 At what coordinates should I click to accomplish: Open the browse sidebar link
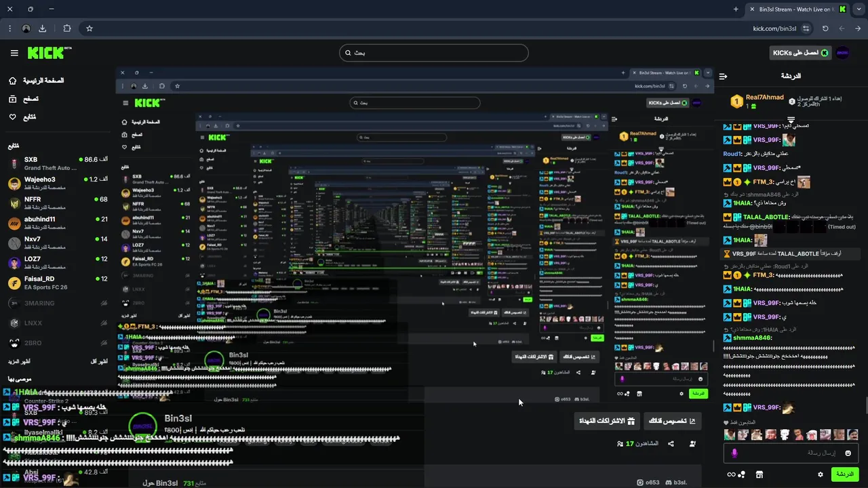click(x=24, y=99)
